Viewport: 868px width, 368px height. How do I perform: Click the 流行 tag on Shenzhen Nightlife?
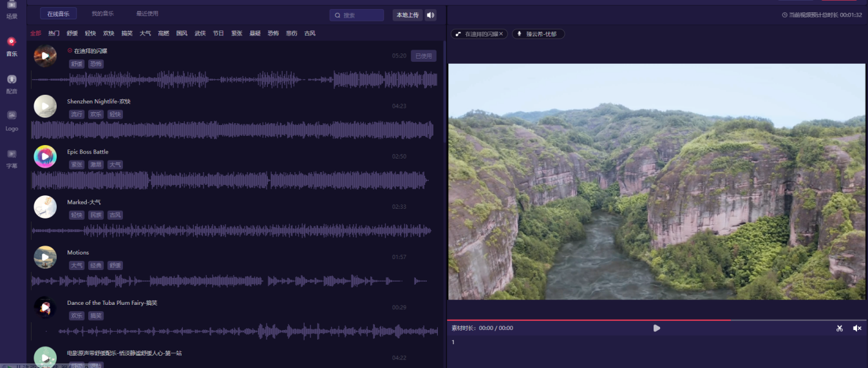click(77, 114)
